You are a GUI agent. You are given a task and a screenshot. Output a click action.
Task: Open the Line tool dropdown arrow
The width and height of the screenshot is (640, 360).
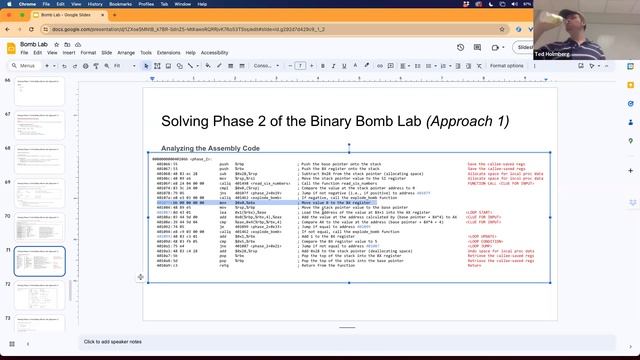pyautogui.click(x=198, y=66)
